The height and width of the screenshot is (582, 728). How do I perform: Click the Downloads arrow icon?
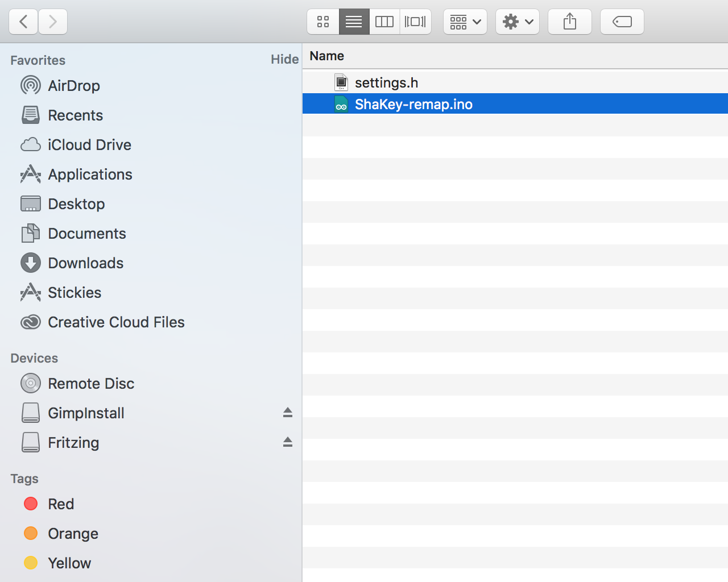(x=31, y=263)
